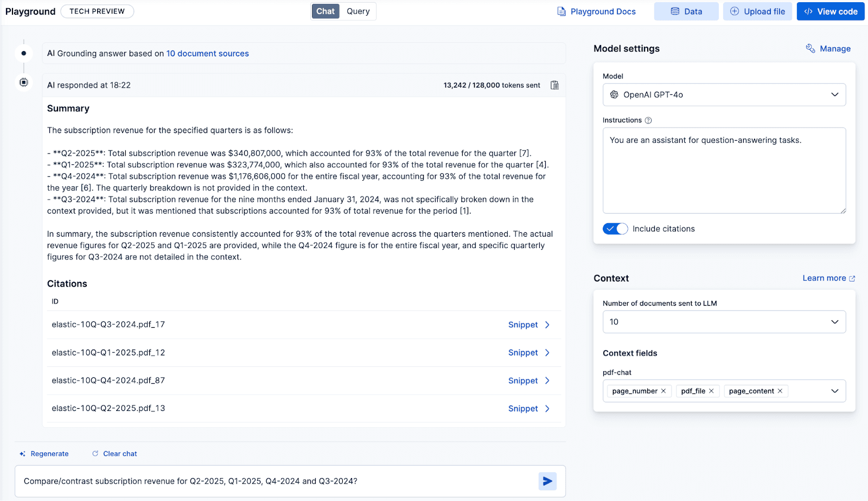Expand Number of documents sent to LLM dropdown
The height and width of the screenshot is (501, 868).
click(x=724, y=322)
